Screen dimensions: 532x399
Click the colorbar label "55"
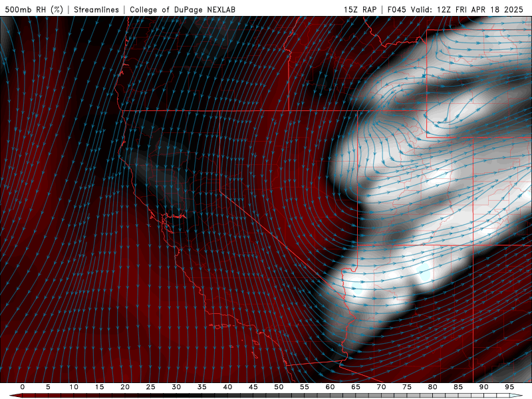coord(305,387)
